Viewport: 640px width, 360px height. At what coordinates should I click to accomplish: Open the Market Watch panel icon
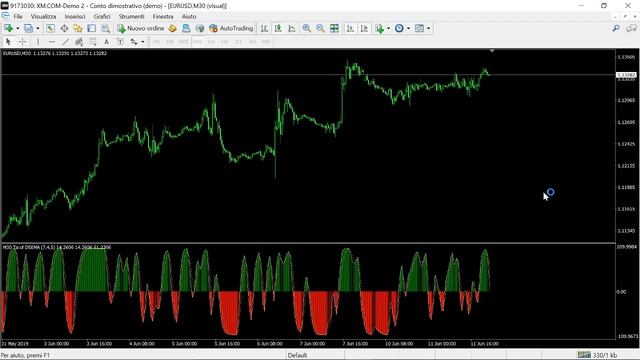[x=50, y=28]
